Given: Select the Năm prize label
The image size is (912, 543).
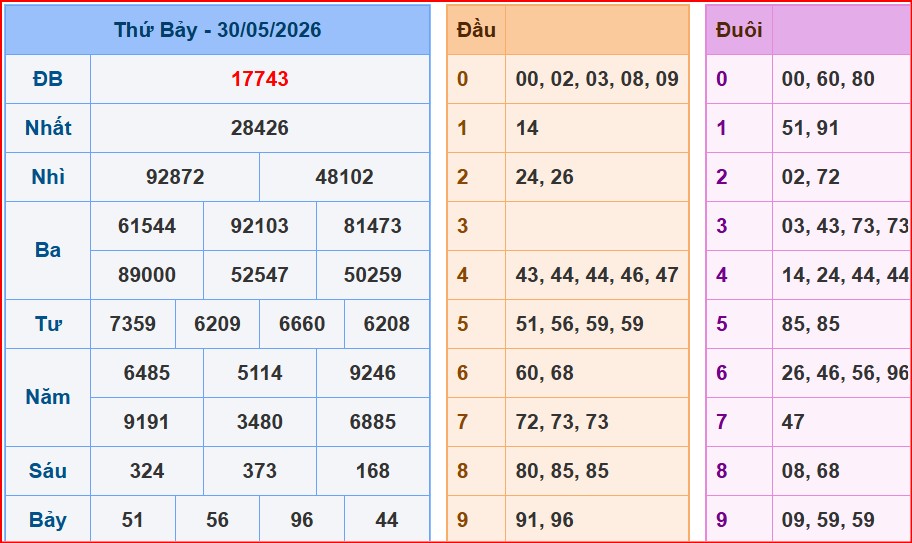Looking at the screenshot, I should [48, 397].
